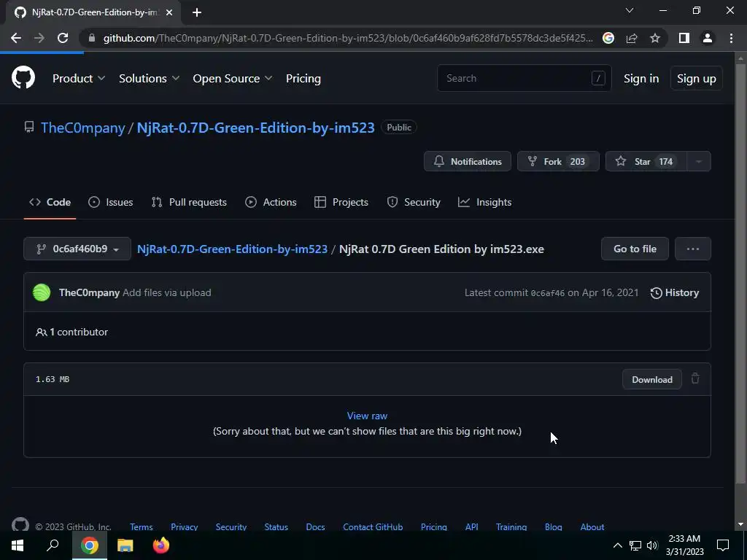Open new browser tab with plus
747x560 pixels.
click(197, 12)
